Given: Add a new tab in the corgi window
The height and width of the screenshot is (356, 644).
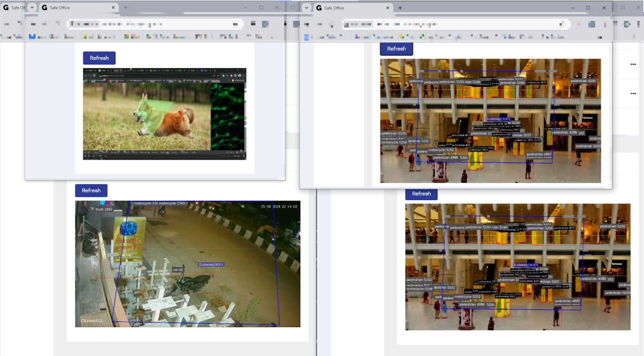Looking at the screenshot, I should [126, 8].
